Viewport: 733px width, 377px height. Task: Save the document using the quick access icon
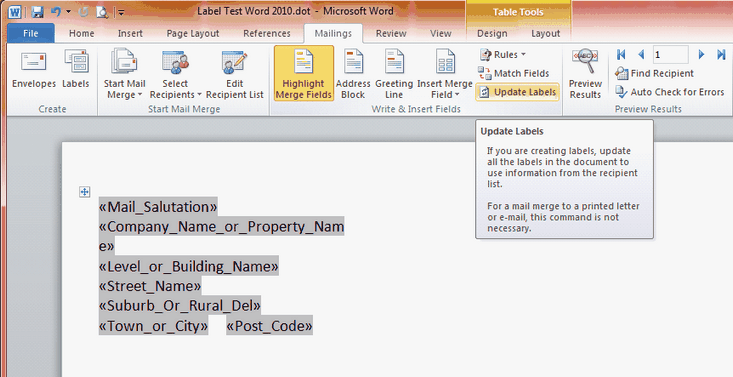pyautogui.click(x=37, y=12)
